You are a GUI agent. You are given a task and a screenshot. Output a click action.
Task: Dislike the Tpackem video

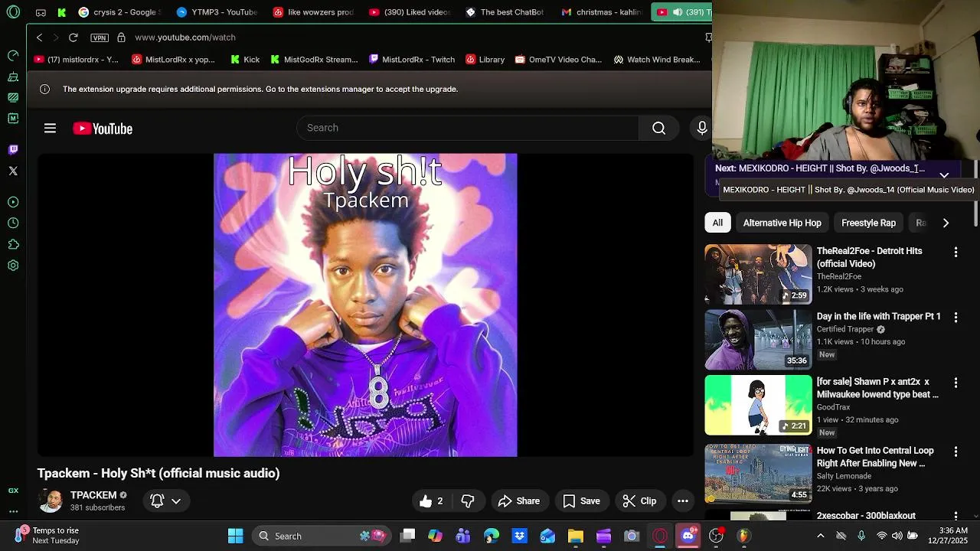[468, 500]
